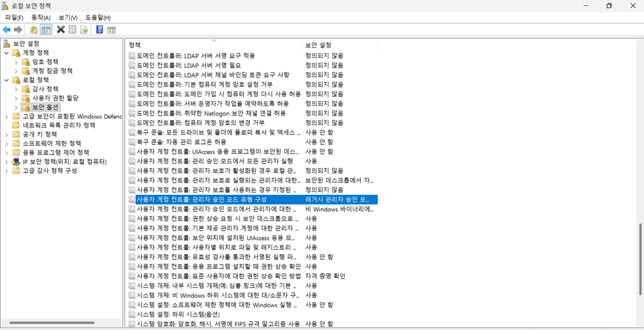Sort by the 정책 column header
Viewport: 644px width, 330px height.
click(214, 45)
